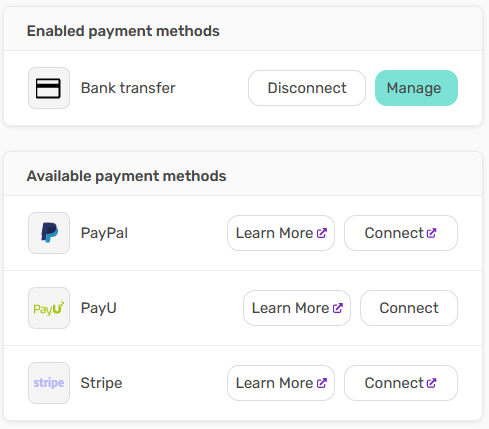Open Learn More for PayU

click(297, 308)
